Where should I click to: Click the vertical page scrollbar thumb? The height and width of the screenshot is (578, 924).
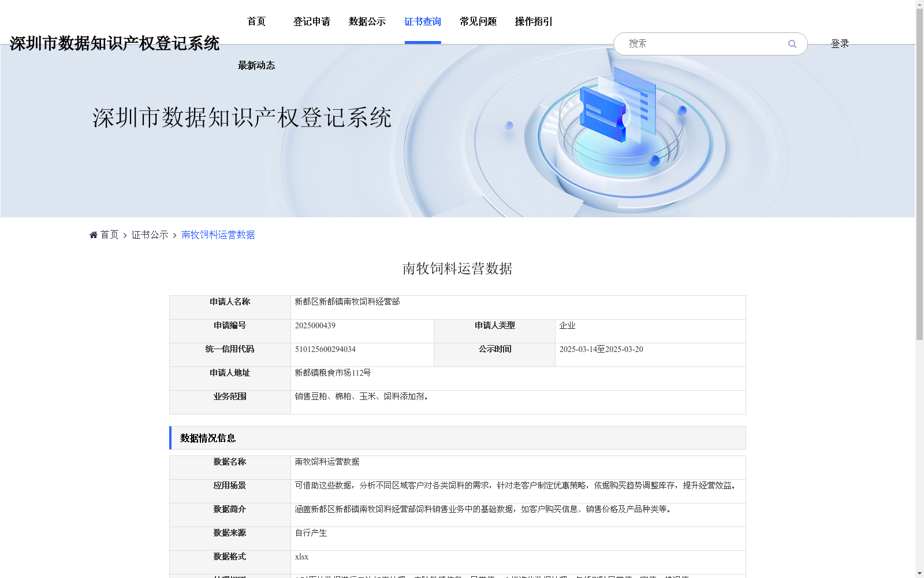(x=919, y=175)
